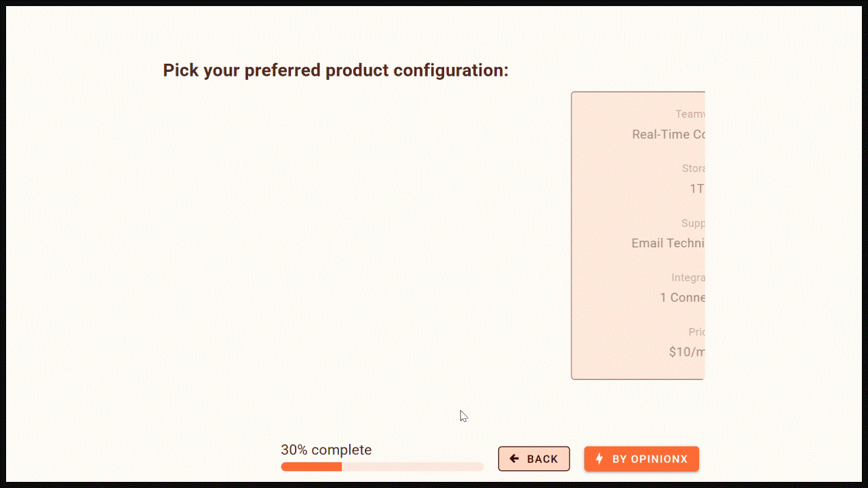Image resolution: width=868 pixels, height=488 pixels.
Task: Click the '1T' storage value
Action: [x=697, y=188]
